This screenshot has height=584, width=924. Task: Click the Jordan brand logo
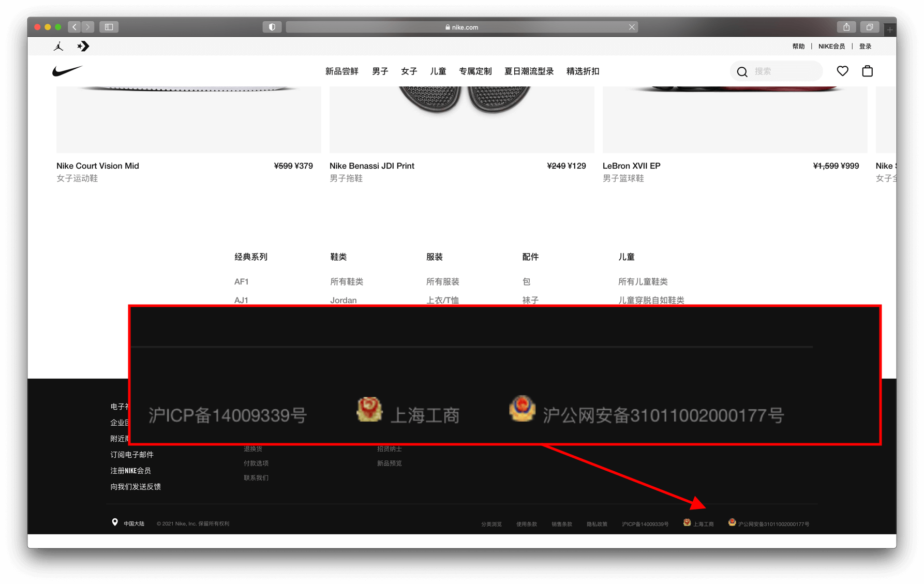(x=57, y=46)
